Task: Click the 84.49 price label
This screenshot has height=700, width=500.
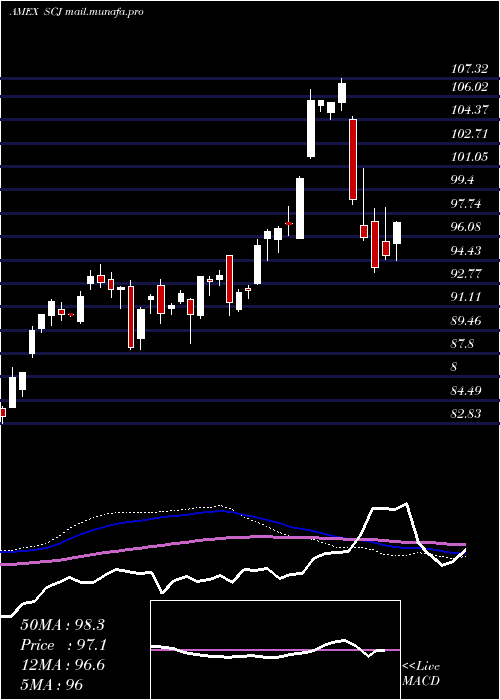Action: [466, 391]
